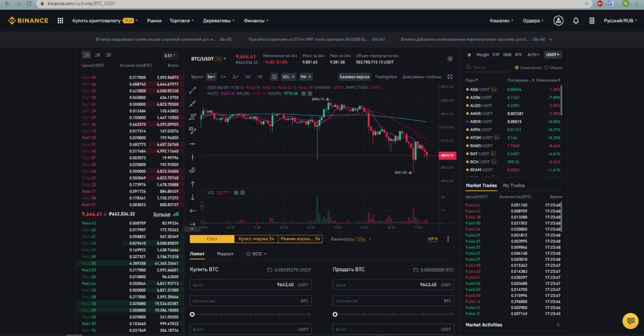Remove the MA indicator

[x=309, y=77]
